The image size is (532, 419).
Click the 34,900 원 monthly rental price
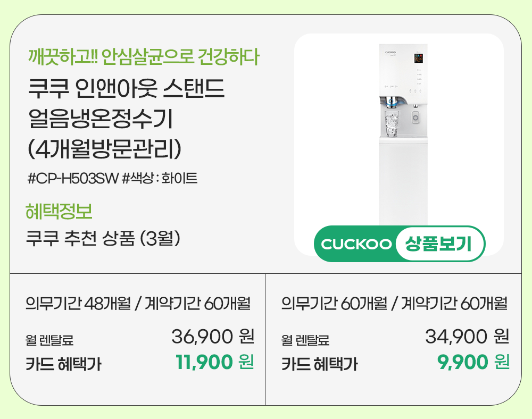click(x=467, y=336)
